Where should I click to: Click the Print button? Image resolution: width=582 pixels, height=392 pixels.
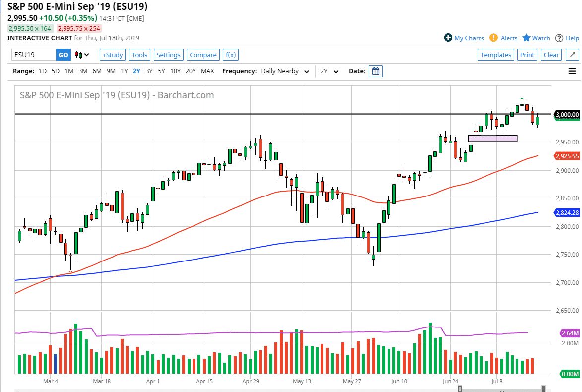point(527,55)
